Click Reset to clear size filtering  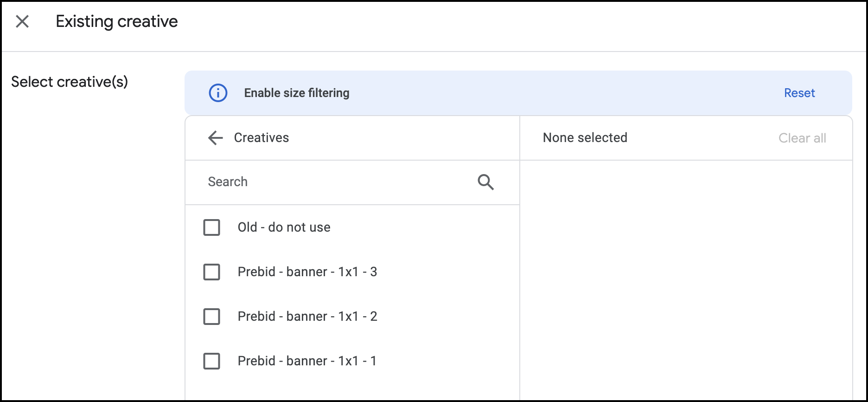799,93
